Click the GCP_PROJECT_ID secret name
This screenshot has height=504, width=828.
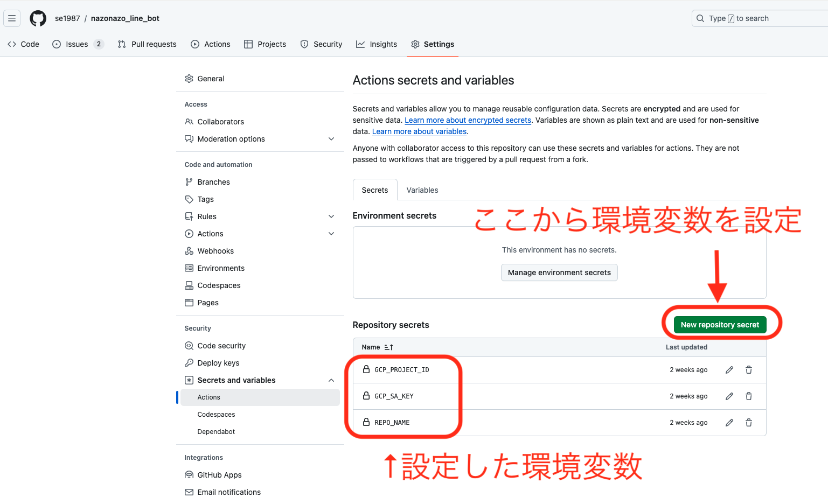tap(402, 370)
